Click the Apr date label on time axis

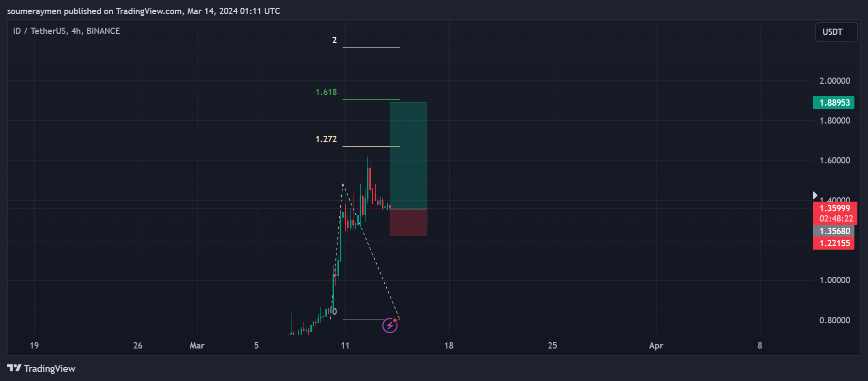(x=656, y=346)
